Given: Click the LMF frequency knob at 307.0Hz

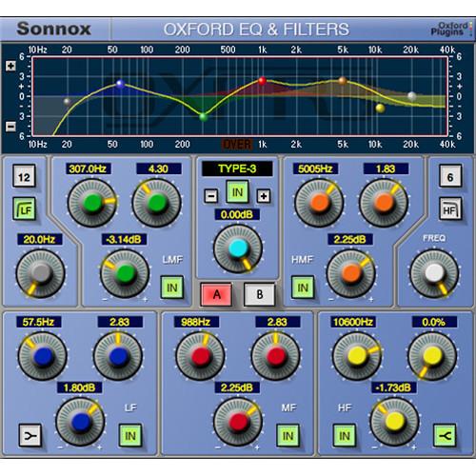Looking at the screenshot, I should (92, 203).
